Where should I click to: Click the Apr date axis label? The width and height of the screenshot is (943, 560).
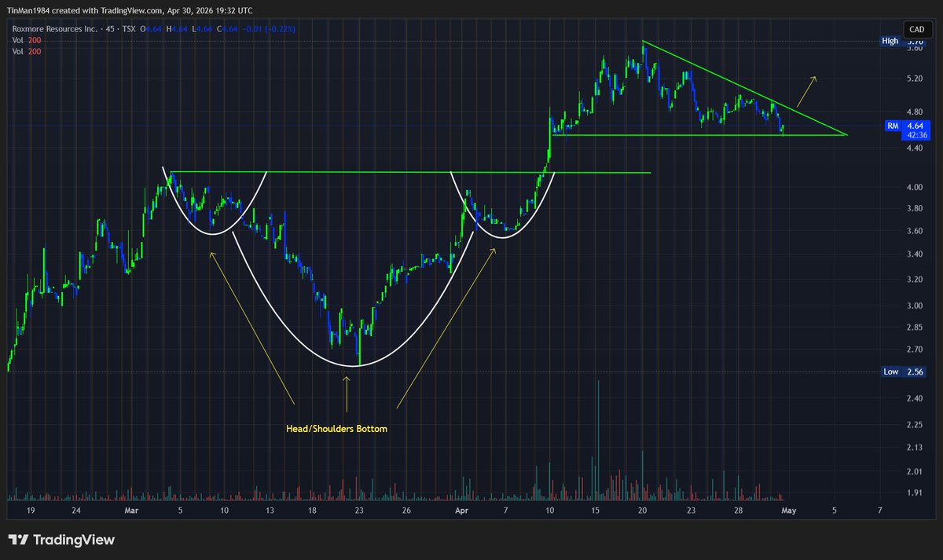pyautogui.click(x=461, y=511)
